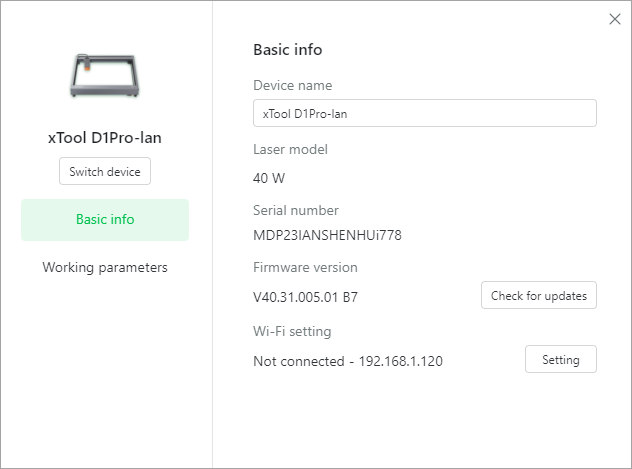Click the Device name label
The width and height of the screenshot is (632, 469).
(293, 85)
